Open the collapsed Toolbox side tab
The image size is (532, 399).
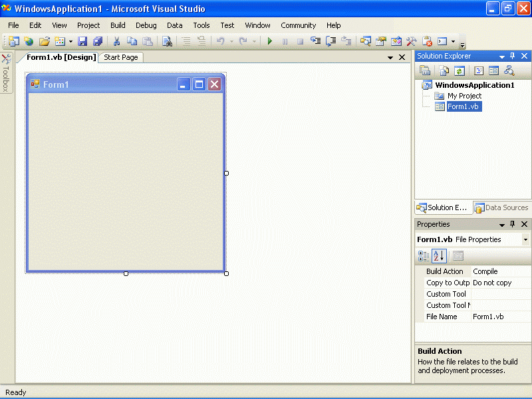tap(6, 72)
